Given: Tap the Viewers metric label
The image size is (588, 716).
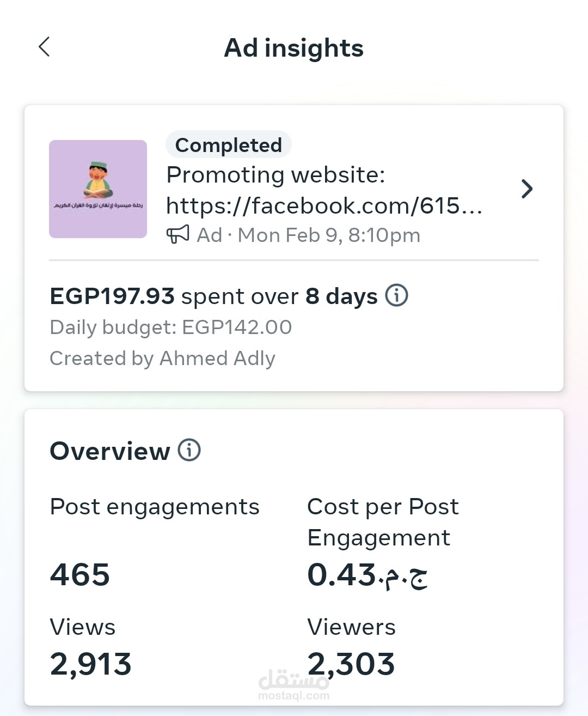Looking at the screenshot, I should tap(351, 627).
